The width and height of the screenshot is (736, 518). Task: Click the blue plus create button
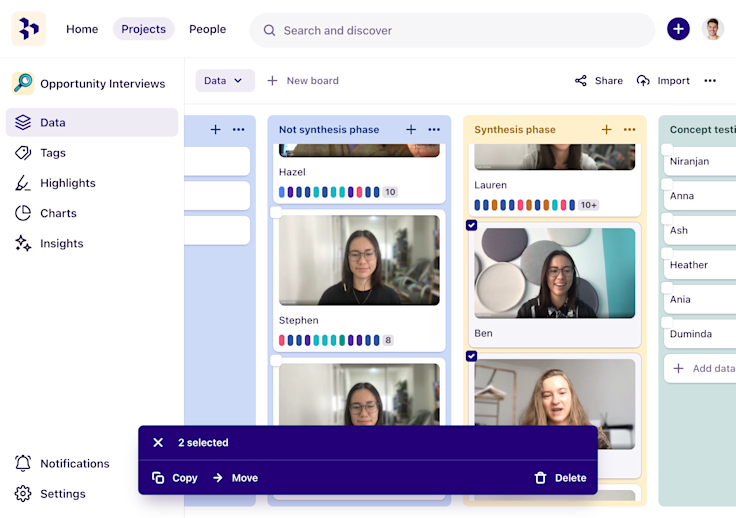[x=678, y=29]
